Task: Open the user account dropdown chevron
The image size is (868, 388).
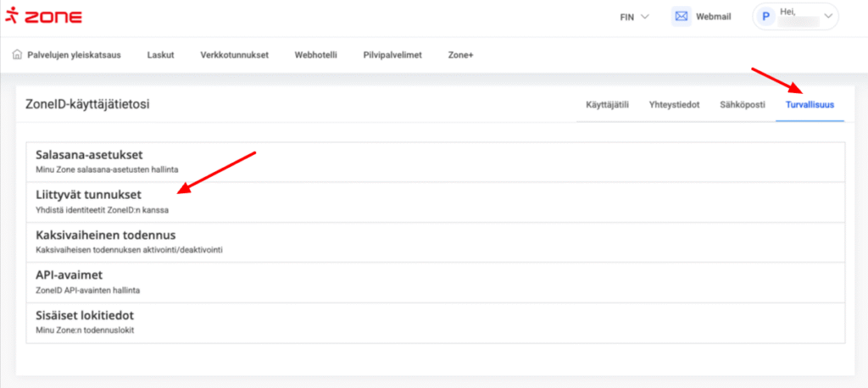Action: (828, 16)
